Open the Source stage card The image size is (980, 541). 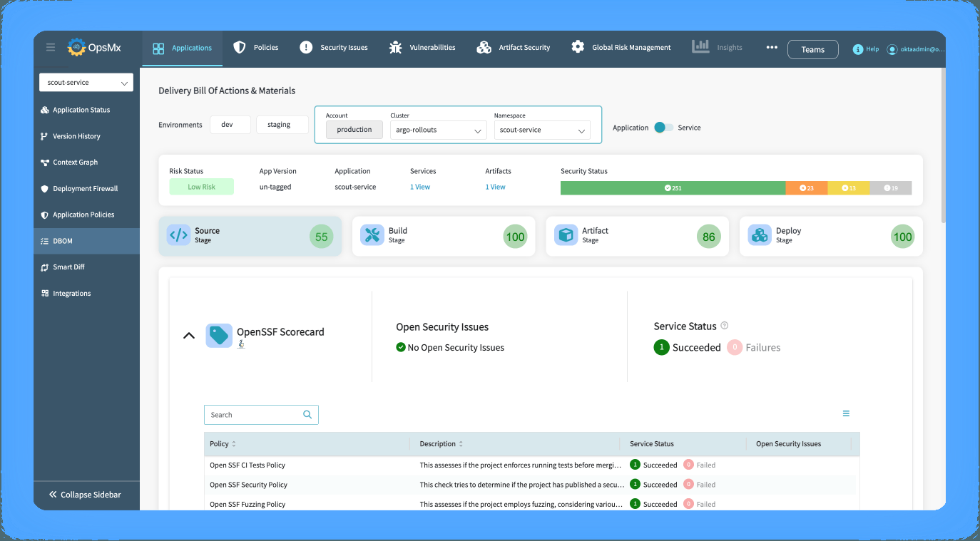point(250,236)
